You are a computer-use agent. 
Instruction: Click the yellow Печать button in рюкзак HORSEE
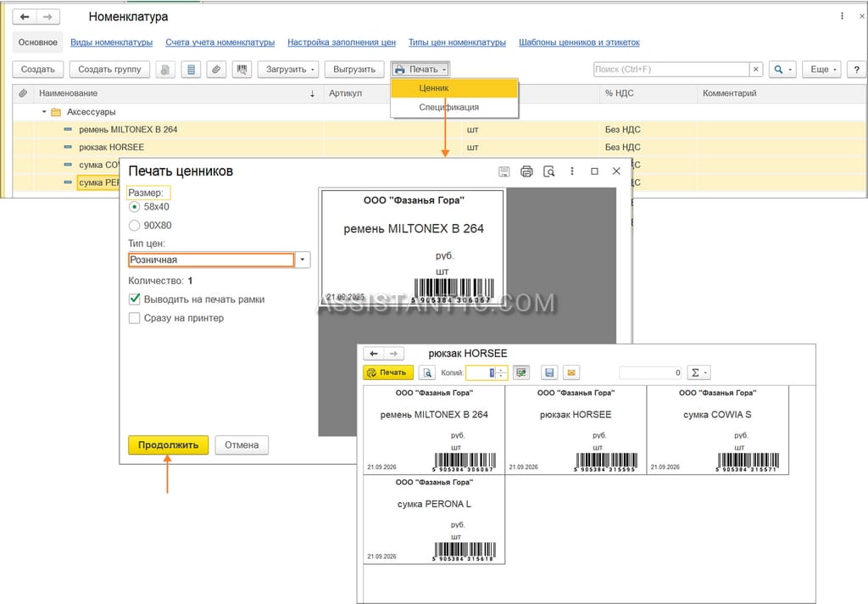click(388, 373)
